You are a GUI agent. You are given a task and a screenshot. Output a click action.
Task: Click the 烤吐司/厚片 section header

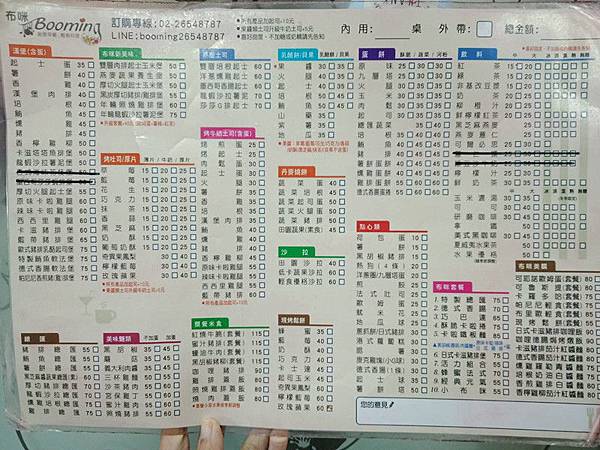(x=119, y=159)
